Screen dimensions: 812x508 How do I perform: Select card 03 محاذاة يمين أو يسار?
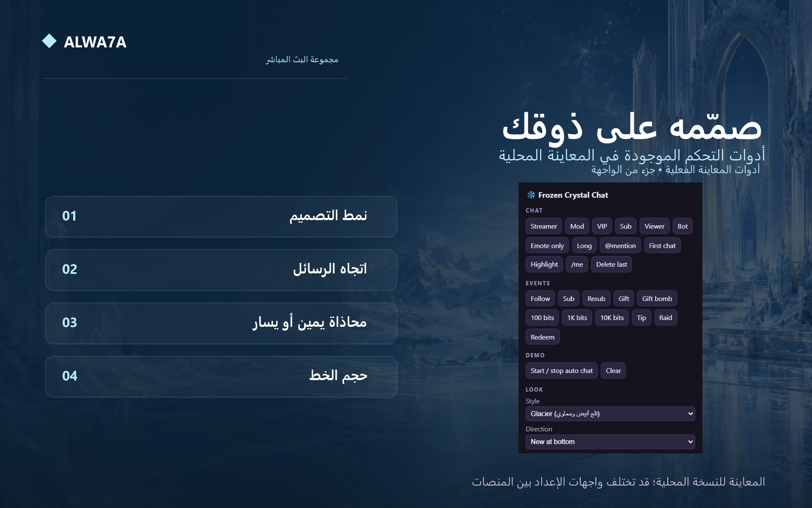tap(221, 323)
